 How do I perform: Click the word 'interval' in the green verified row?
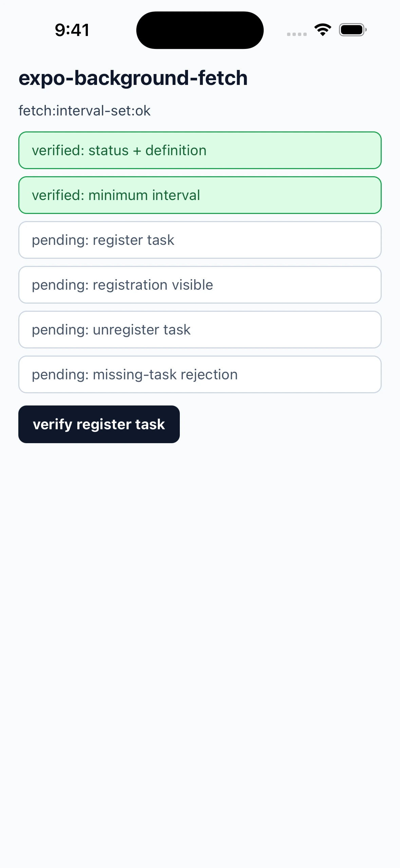pyautogui.click(x=176, y=195)
